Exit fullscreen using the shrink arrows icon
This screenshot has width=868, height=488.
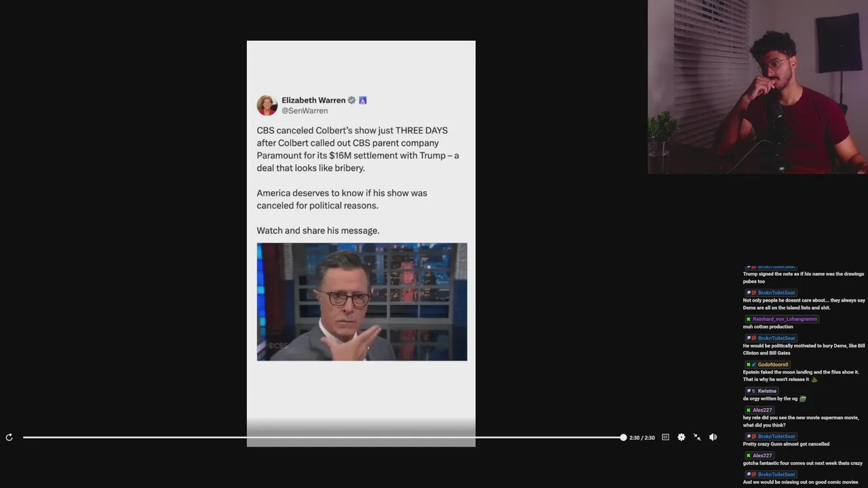(x=697, y=437)
